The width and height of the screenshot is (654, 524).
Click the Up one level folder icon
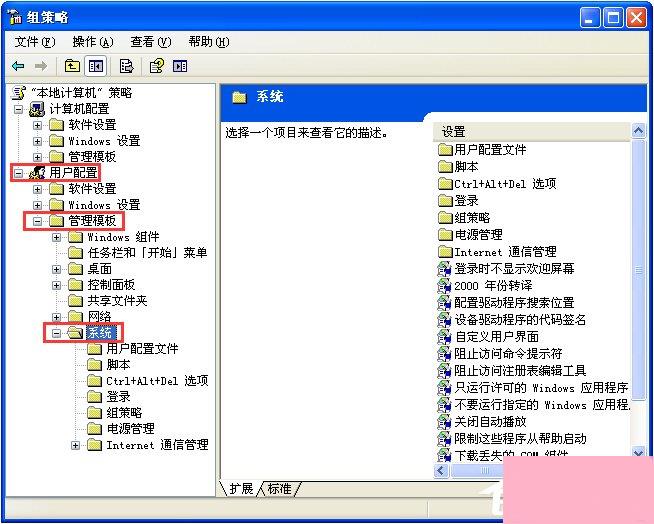tap(72, 66)
